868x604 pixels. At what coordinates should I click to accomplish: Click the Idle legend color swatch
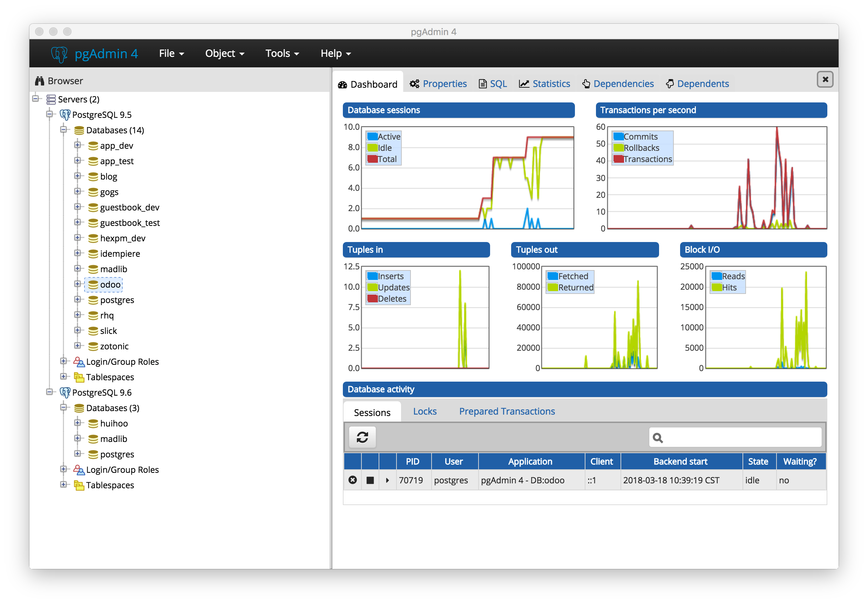pos(372,148)
